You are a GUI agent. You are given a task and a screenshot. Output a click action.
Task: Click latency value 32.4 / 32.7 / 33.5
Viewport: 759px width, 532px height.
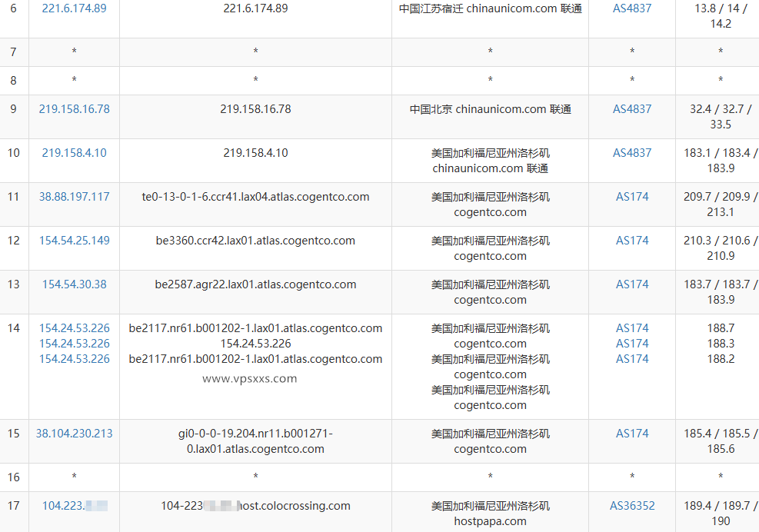(721, 117)
